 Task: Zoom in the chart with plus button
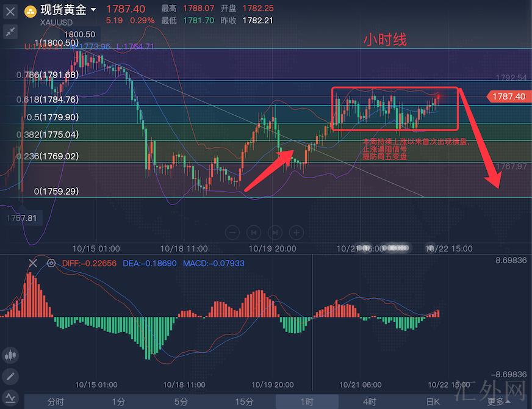click(x=296, y=233)
